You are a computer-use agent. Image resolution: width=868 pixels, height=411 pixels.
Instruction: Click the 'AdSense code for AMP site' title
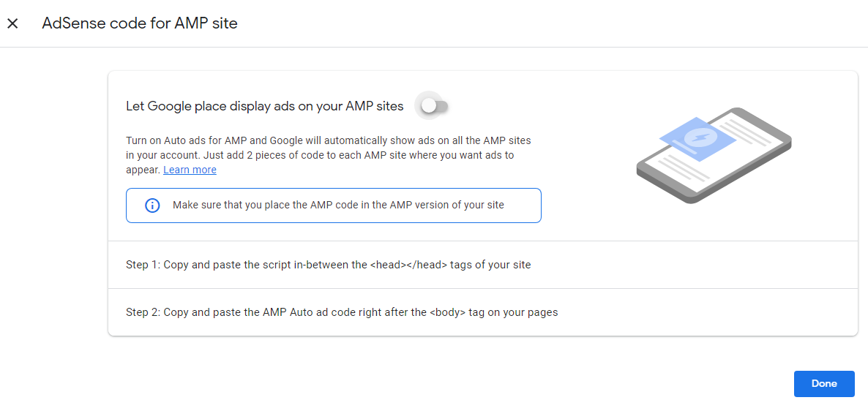coord(140,23)
